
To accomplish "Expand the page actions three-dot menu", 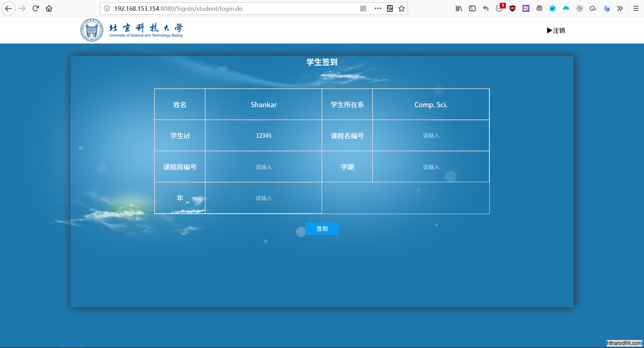I will click(x=378, y=8).
